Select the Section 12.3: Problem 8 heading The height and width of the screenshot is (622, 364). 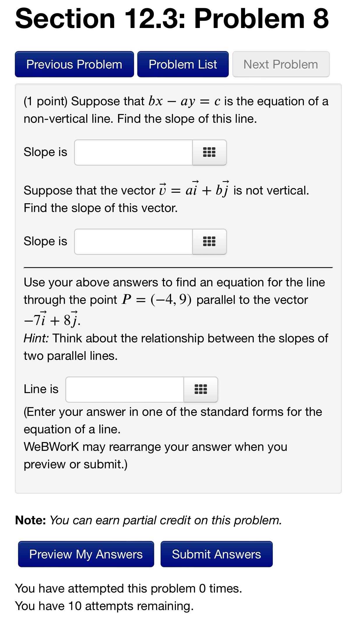(x=172, y=18)
